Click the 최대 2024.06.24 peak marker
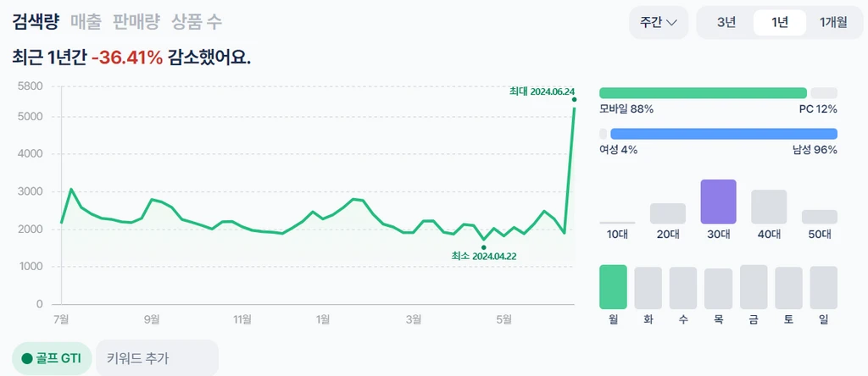Screen dimensions: 868x376 pyautogui.click(x=574, y=100)
